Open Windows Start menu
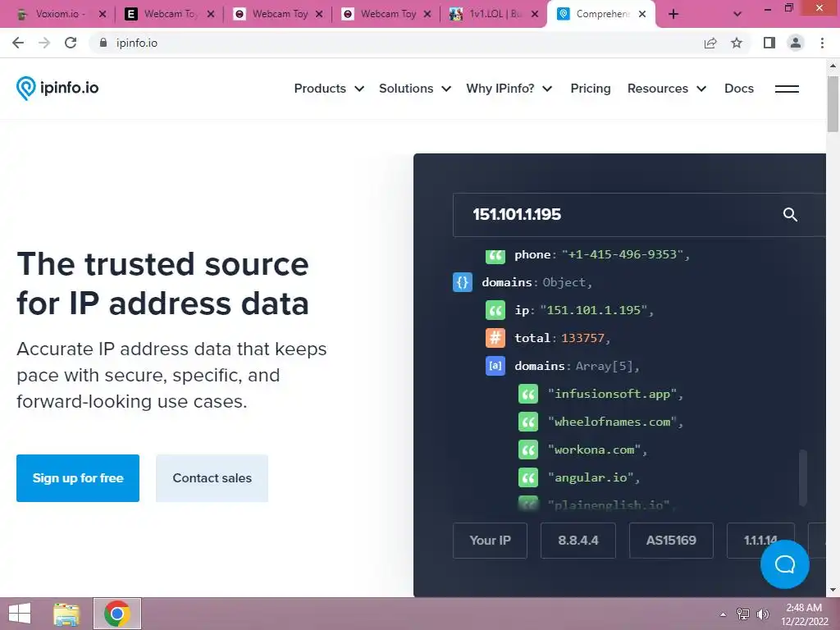 [x=20, y=614]
